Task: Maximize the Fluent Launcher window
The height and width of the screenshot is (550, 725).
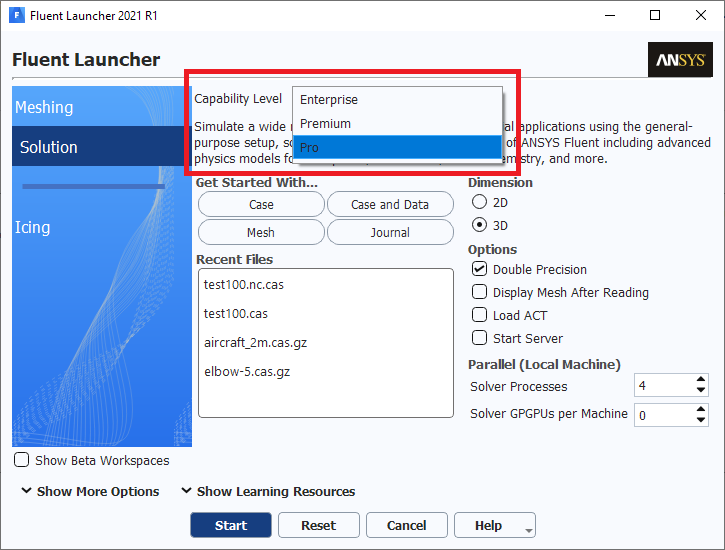Action: coord(655,15)
